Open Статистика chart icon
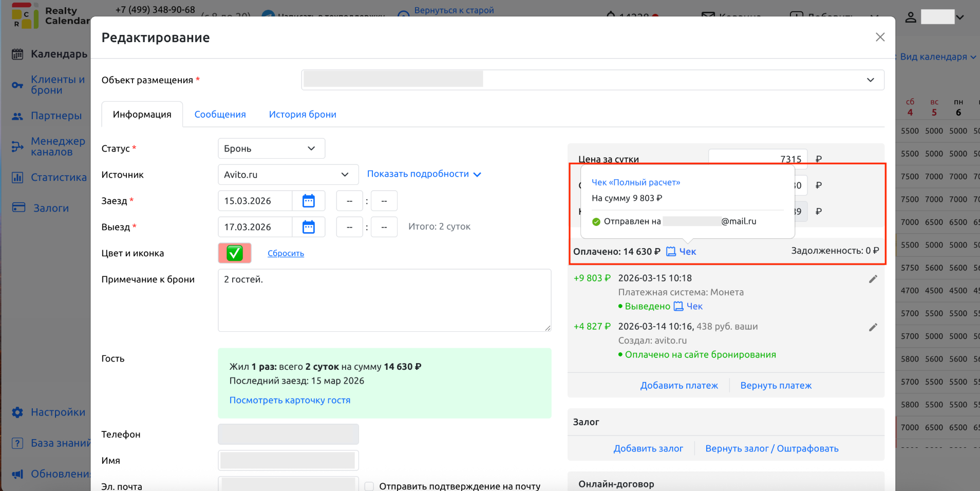 pos(17,178)
